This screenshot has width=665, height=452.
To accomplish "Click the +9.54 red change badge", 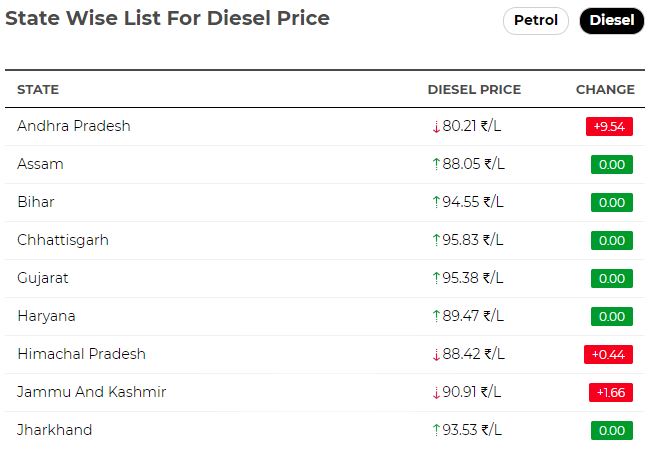I will [609, 126].
